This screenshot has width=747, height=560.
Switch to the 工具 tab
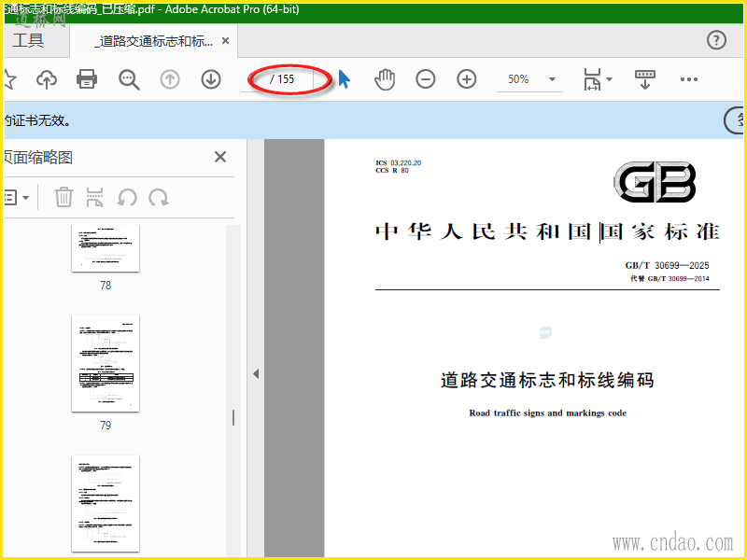[x=29, y=40]
